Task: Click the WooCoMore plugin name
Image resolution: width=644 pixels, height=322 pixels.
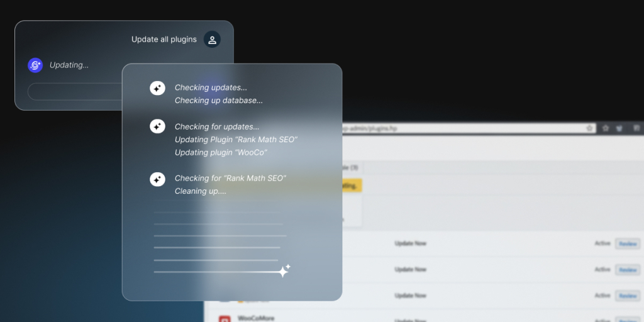Action: [255, 318]
